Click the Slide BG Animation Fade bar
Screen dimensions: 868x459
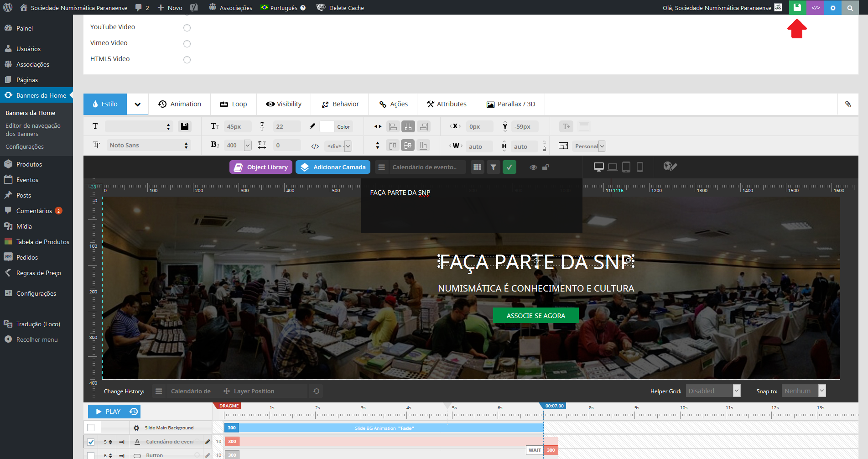point(384,428)
